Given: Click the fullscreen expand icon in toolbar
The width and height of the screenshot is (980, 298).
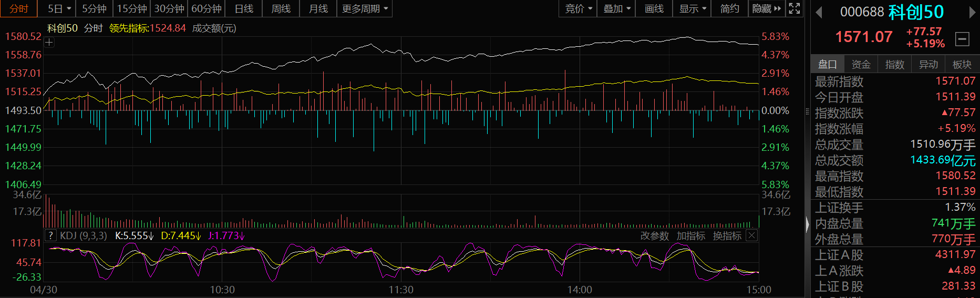Looking at the screenshot, I should 795,8.
